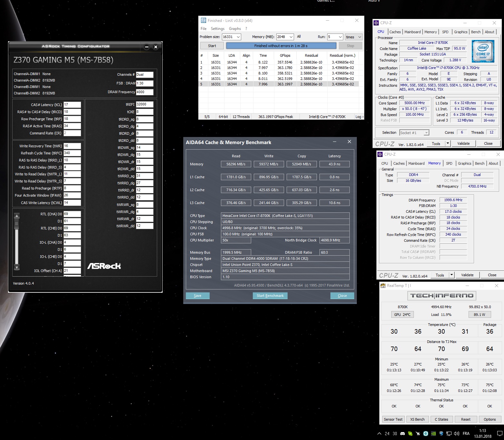This screenshot has width=504, height=440.
Task: Click Sensor Test in RealTemp
Action: 393,419
